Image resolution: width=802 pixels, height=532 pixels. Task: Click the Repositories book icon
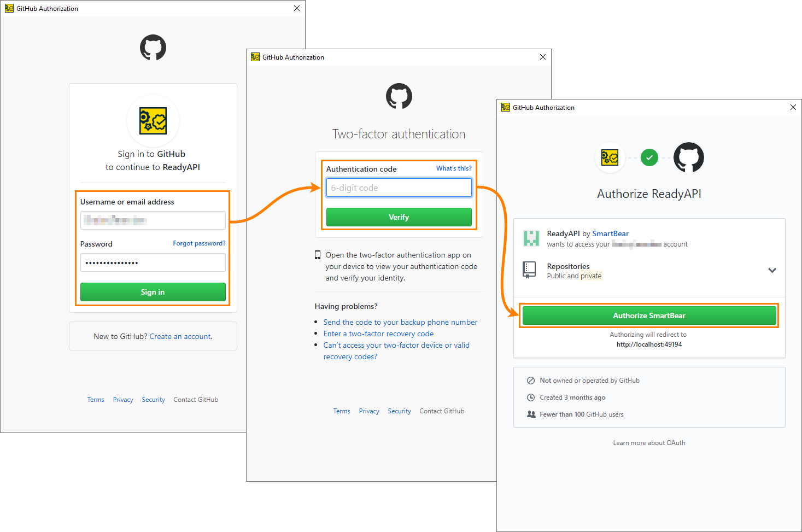[x=529, y=270]
